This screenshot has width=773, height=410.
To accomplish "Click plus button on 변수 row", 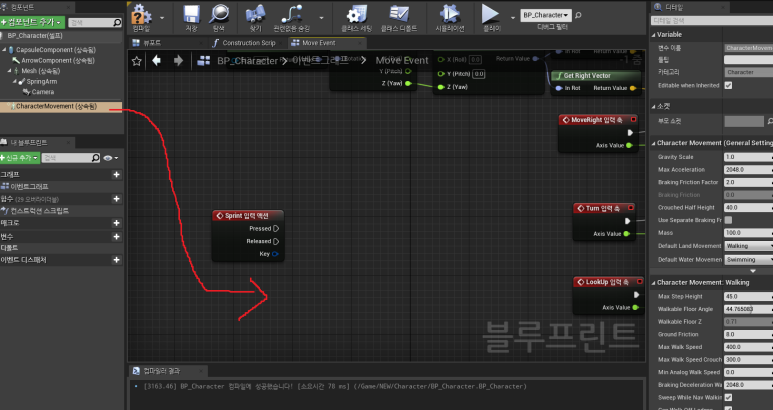I will tap(116, 237).
